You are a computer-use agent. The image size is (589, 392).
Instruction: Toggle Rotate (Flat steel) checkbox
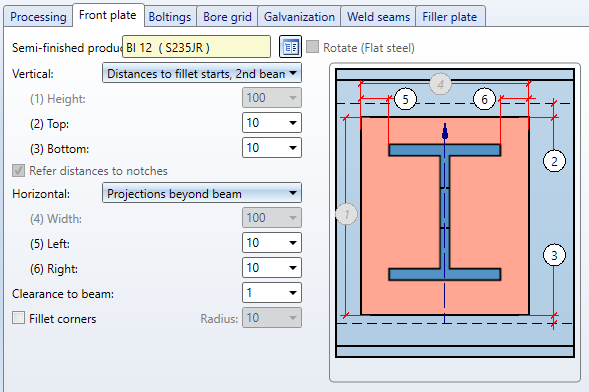pyautogui.click(x=312, y=47)
